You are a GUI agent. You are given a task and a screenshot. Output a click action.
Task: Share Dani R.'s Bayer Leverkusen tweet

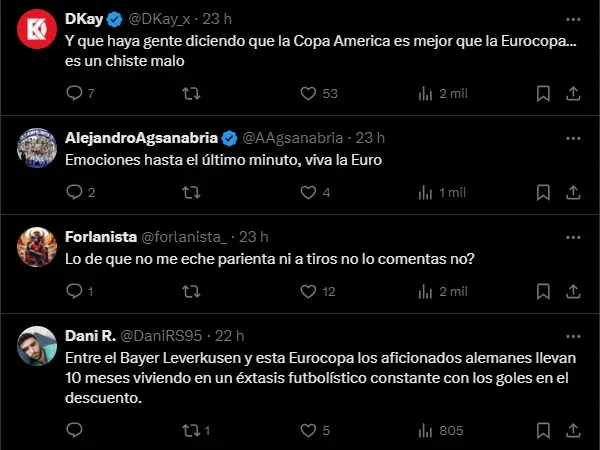click(574, 430)
